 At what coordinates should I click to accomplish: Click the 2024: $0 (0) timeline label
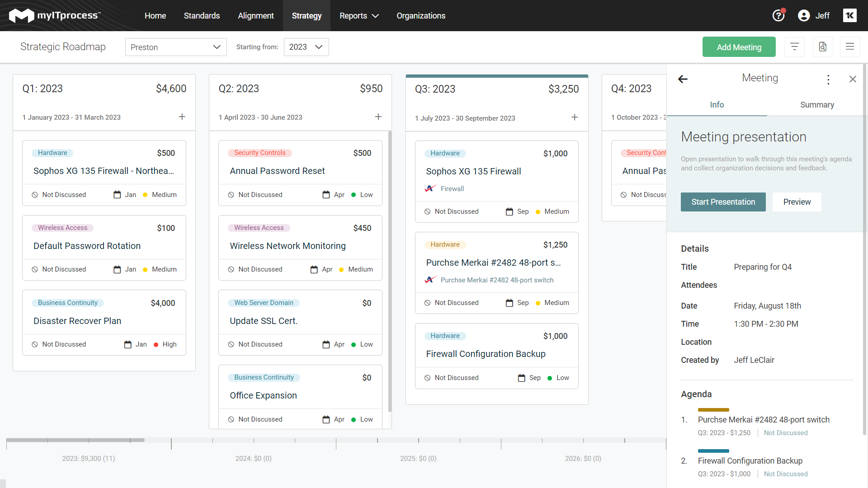click(253, 459)
